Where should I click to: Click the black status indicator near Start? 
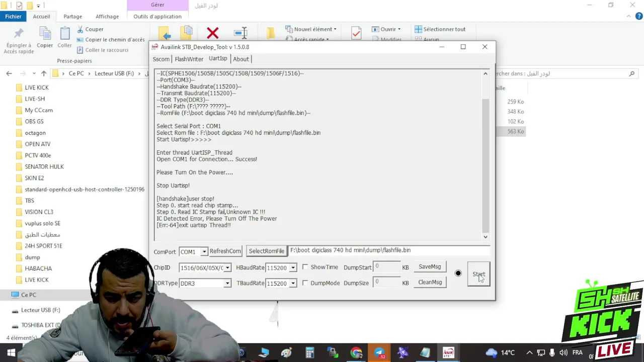(x=458, y=274)
